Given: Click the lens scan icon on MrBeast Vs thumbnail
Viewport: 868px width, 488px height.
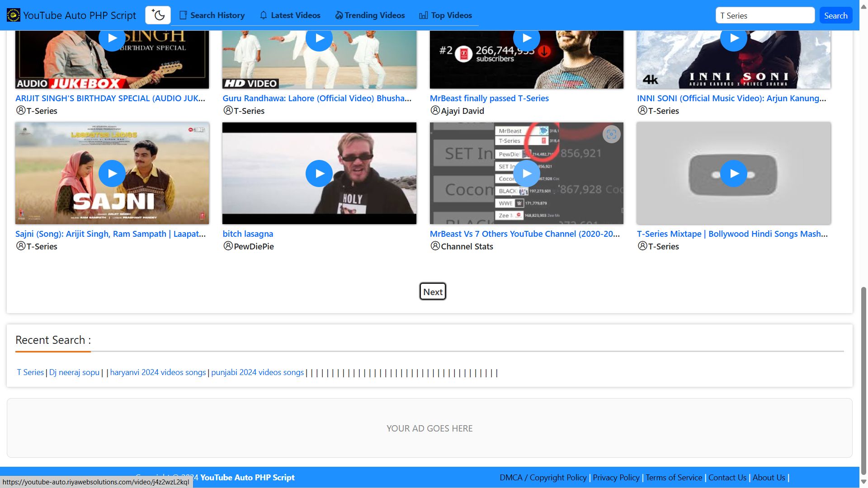Looking at the screenshot, I should (611, 134).
